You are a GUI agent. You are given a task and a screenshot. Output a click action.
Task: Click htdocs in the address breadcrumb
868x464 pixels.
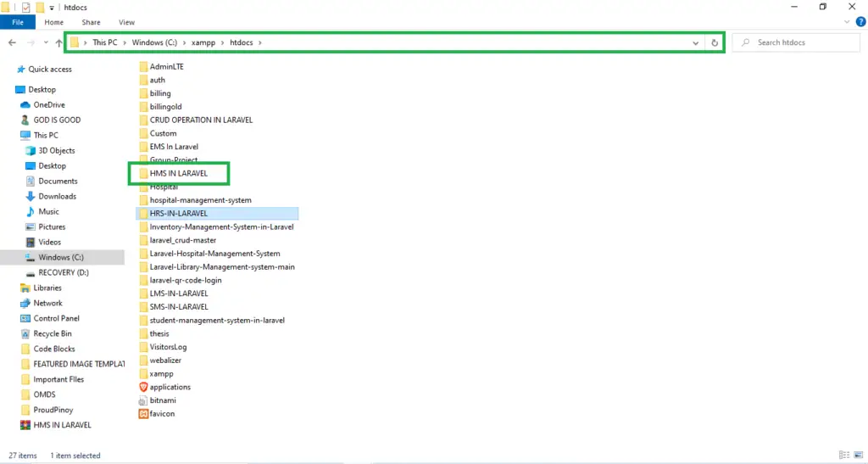click(242, 42)
